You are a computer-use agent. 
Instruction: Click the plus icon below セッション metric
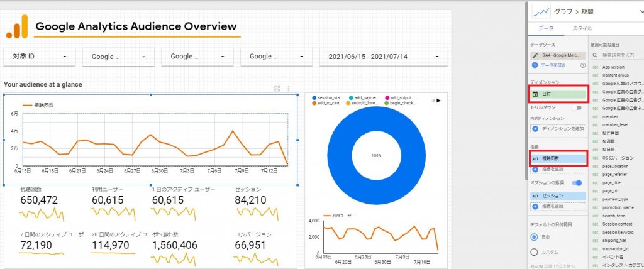[535, 207]
